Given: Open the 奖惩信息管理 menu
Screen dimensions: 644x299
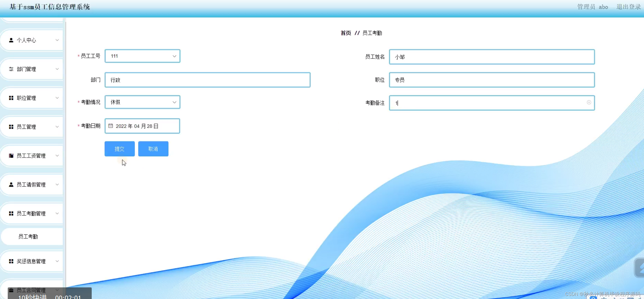Looking at the screenshot, I should tap(31, 261).
